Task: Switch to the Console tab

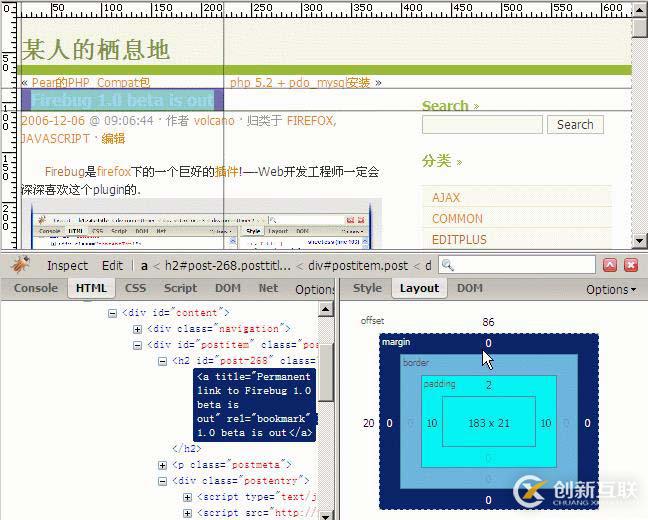Action: tap(36, 288)
